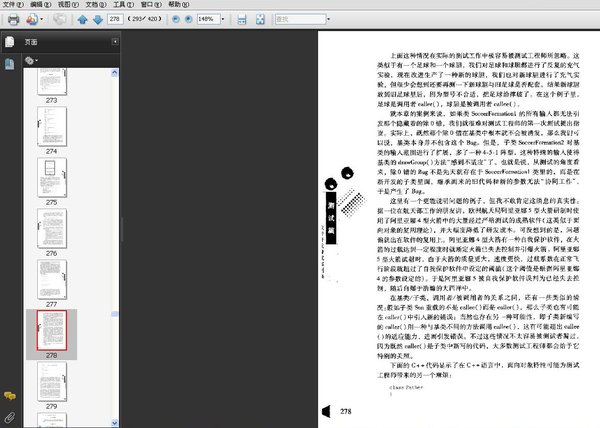Click the page count text (293/420)
This screenshot has height=428, width=600.
click(145, 19)
